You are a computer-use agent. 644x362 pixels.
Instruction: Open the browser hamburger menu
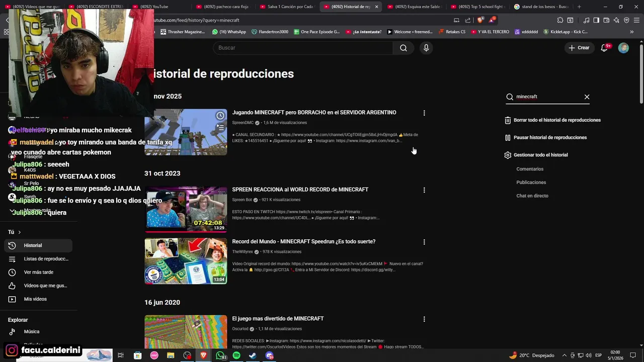pyautogui.click(x=636, y=20)
